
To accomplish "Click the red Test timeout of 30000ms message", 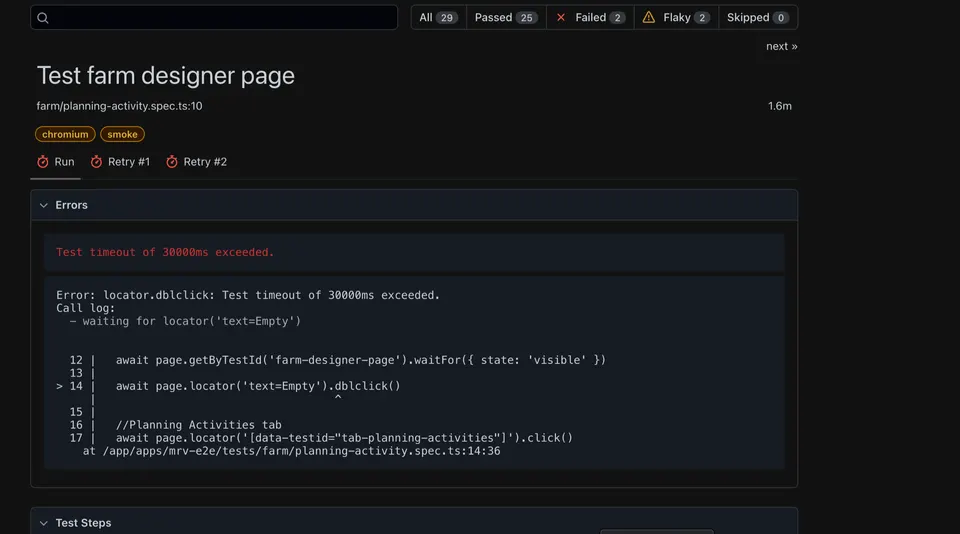I will pyautogui.click(x=165, y=252).
